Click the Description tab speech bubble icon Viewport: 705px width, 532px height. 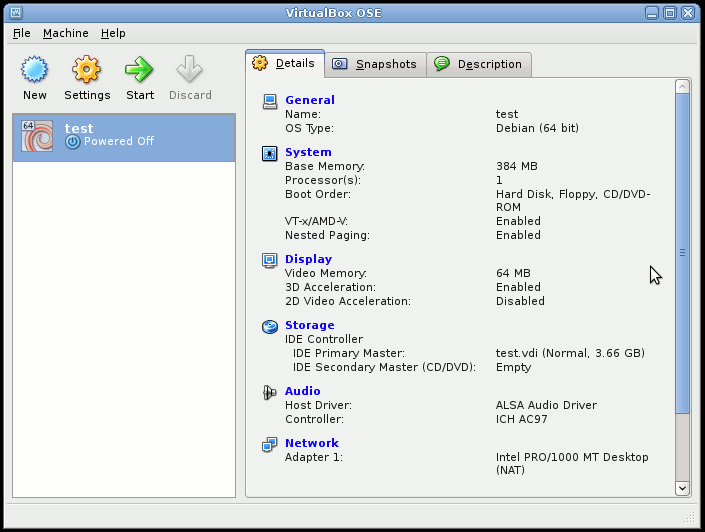(442, 63)
